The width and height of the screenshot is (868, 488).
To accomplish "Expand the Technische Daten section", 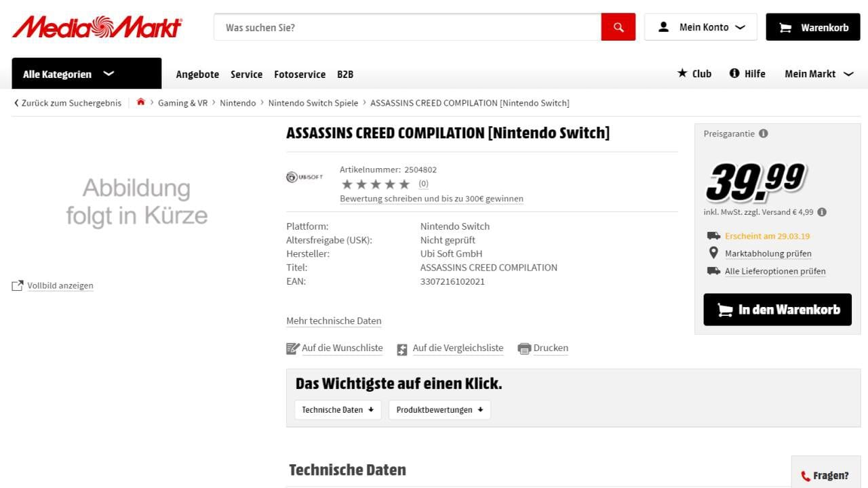I will point(338,409).
